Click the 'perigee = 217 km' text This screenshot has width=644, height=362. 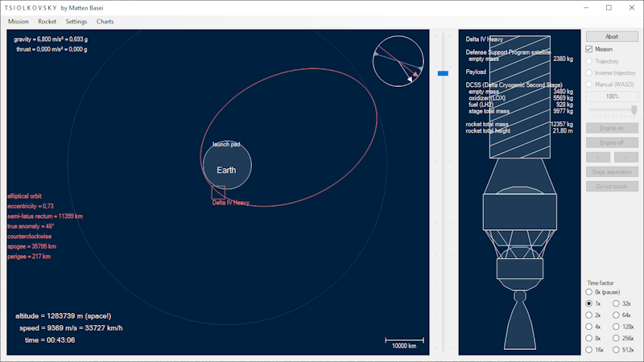coord(29,257)
